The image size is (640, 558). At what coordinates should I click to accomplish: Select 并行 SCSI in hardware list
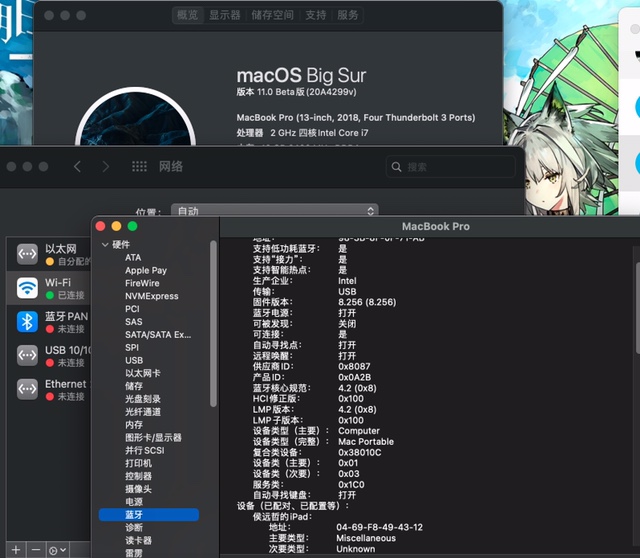pos(144,450)
